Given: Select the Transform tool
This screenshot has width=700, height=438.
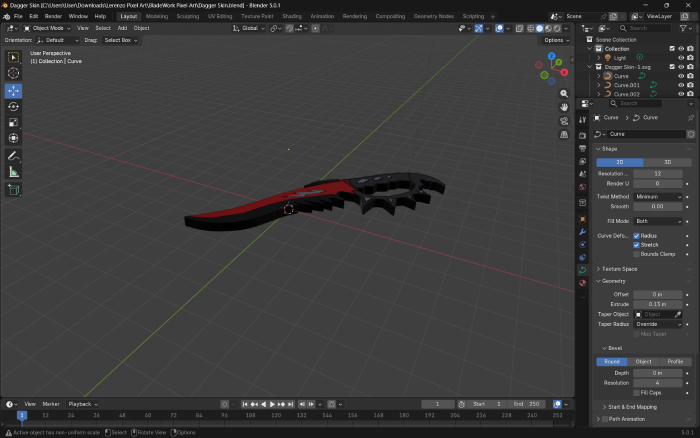Looking at the screenshot, I should click(x=13, y=138).
